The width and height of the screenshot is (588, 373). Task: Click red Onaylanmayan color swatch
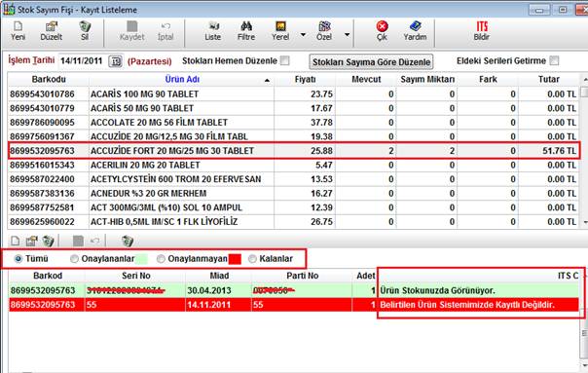(235, 259)
